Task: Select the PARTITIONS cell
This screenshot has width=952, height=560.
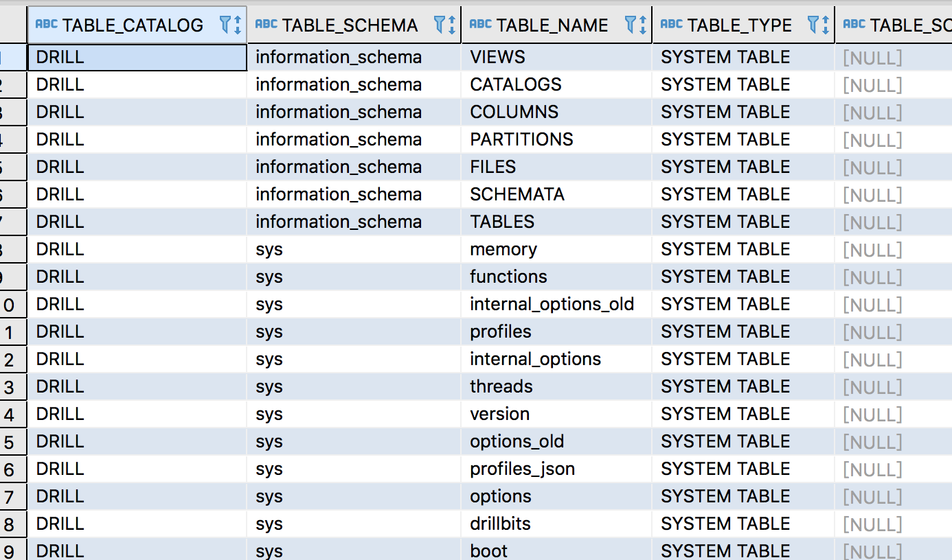Action: tap(557, 139)
